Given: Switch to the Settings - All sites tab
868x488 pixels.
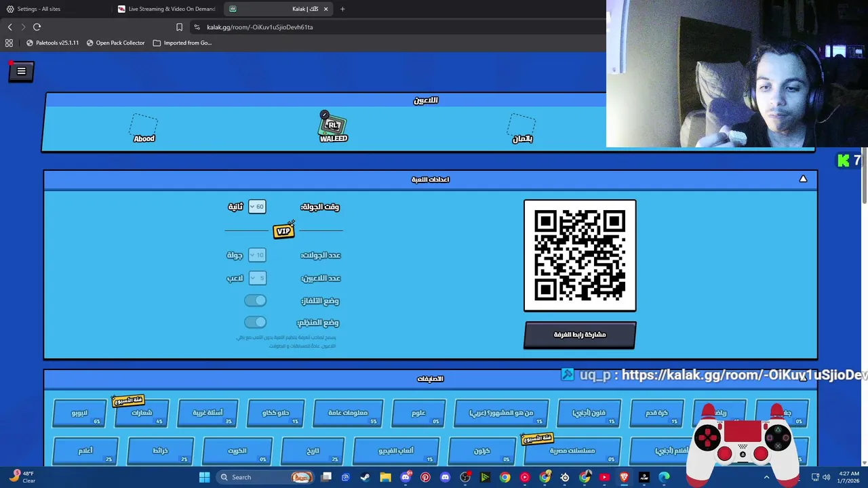Looking at the screenshot, I should (x=55, y=9).
